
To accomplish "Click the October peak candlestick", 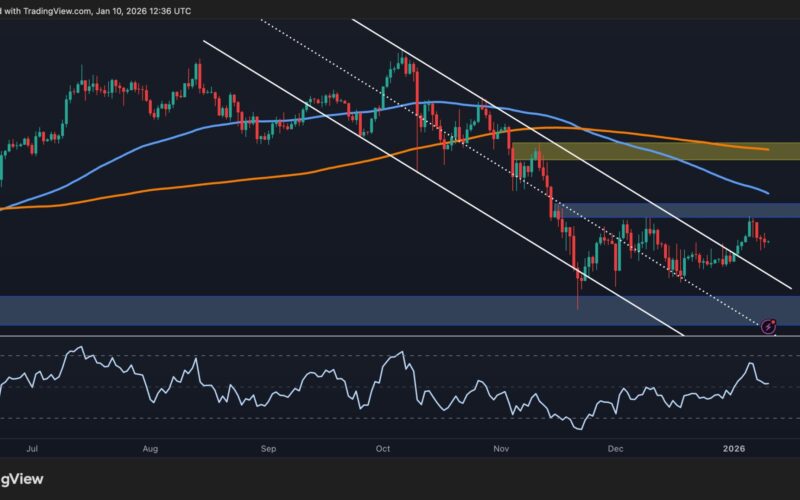I will [402, 62].
